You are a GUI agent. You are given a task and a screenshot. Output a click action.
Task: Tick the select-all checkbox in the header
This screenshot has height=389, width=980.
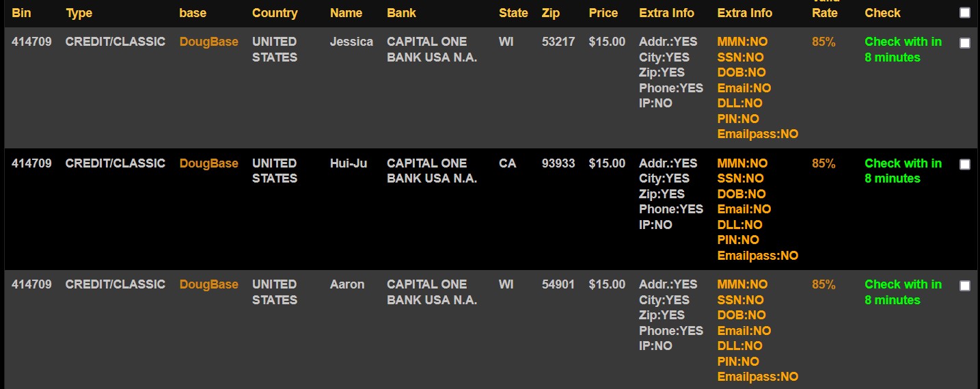point(964,12)
